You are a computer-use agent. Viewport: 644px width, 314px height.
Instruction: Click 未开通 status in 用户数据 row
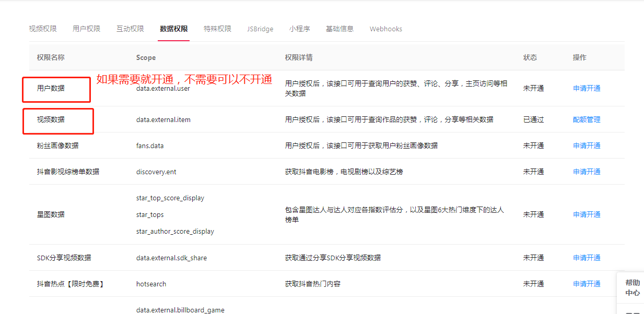[533, 88]
